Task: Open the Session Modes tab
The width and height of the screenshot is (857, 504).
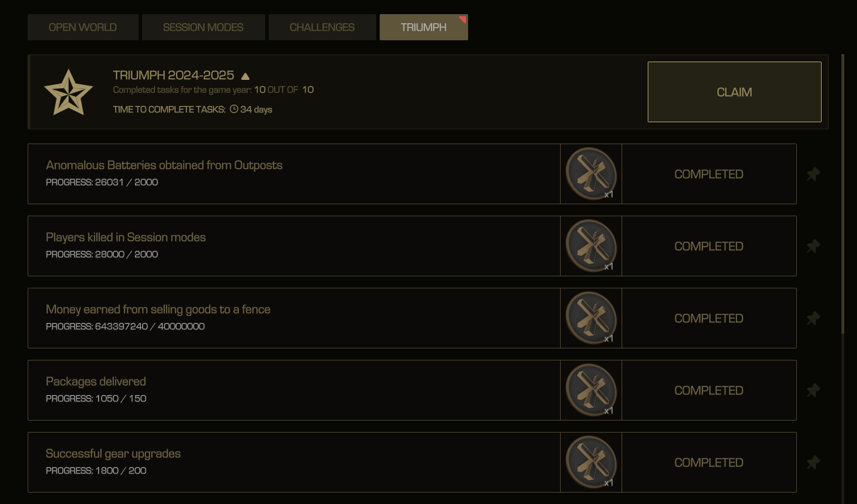Action: coord(203,28)
